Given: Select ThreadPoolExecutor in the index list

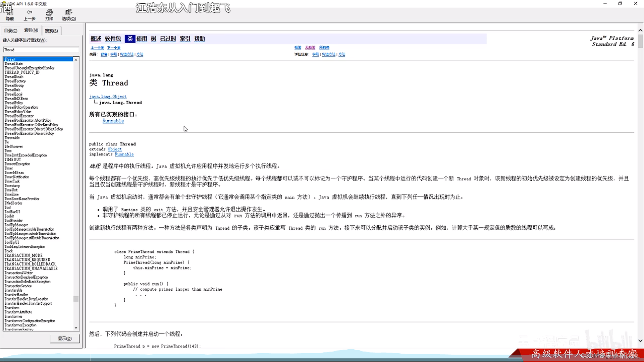Looking at the screenshot, I should tap(19, 116).
